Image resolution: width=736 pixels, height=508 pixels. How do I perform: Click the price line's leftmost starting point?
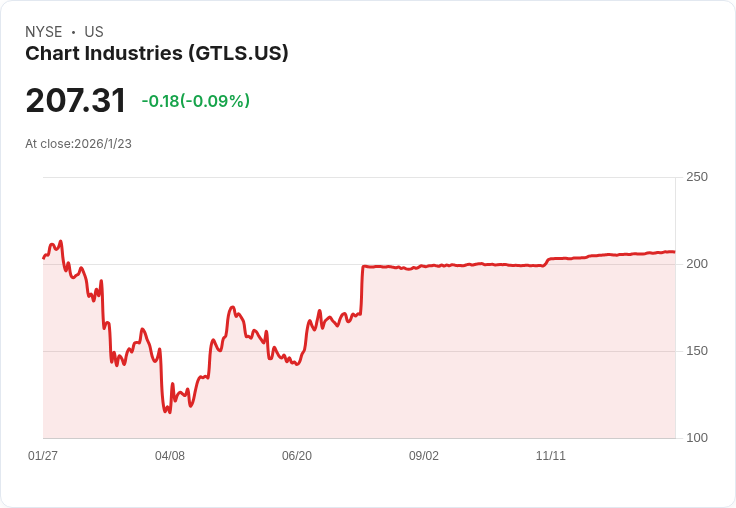pos(43,258)
